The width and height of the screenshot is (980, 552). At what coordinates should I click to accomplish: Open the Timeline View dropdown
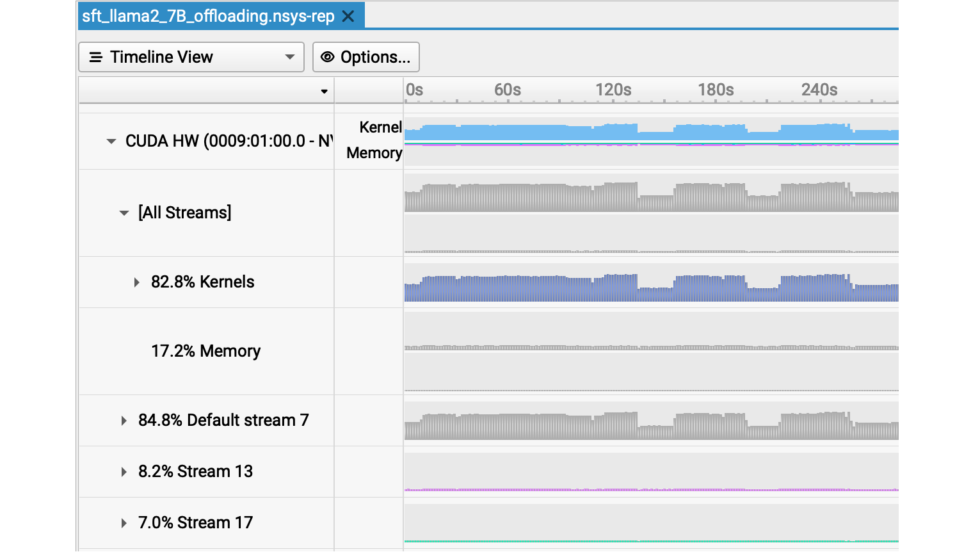point(191,57)
